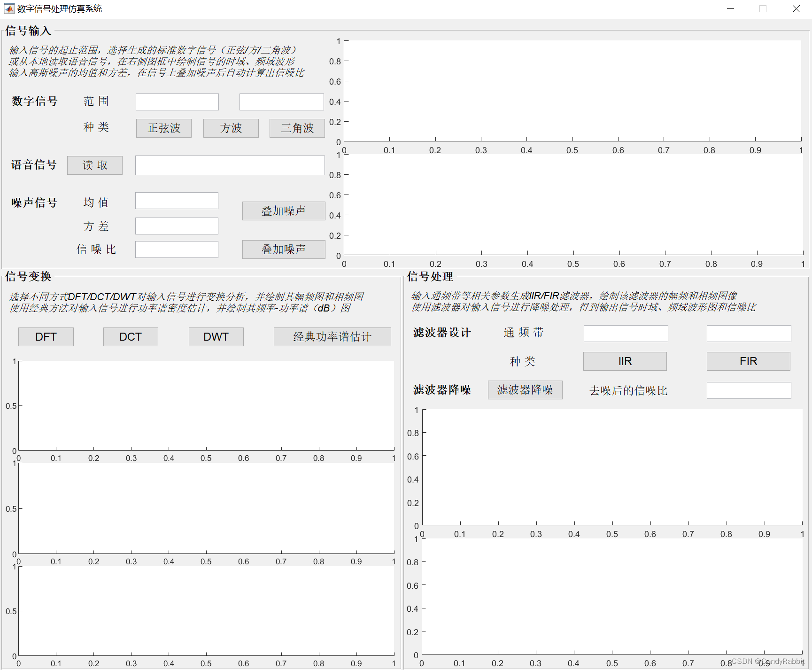Image resolution: width=812 pixels, height=670 pixels.
Task: Click the lower 叠加噪声 button
Action: 283,249
